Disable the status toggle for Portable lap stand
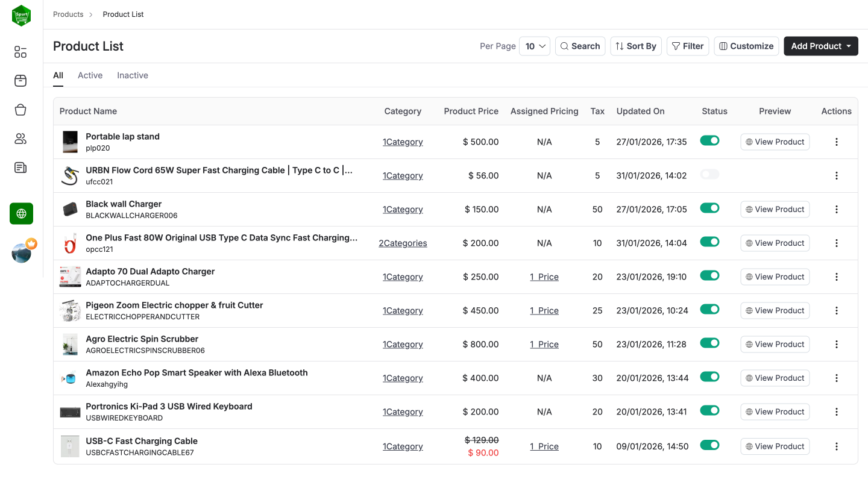This screenshot has height=488, width=868. point(709,140)
